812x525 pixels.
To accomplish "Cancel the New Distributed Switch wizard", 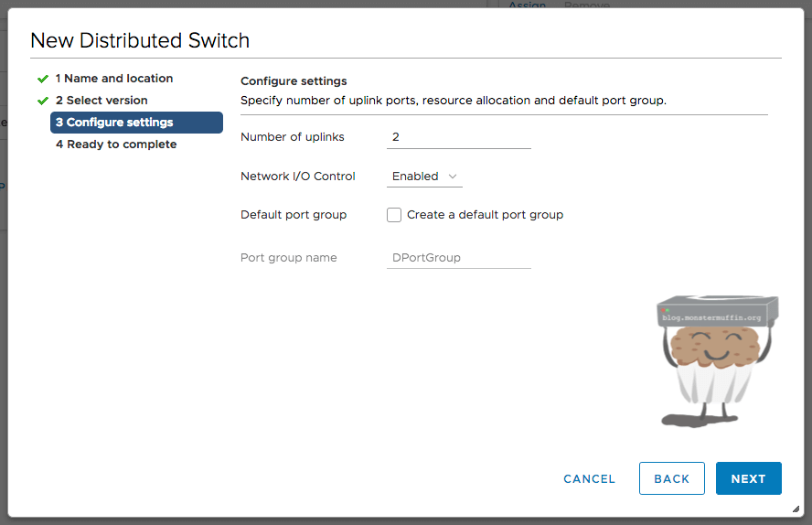I will 589,478.
